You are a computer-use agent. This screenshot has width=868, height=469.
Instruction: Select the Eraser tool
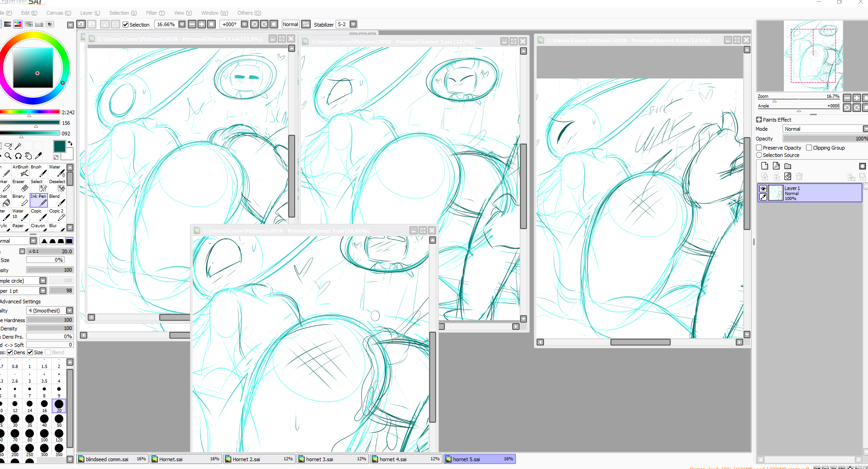coord(21,185)
